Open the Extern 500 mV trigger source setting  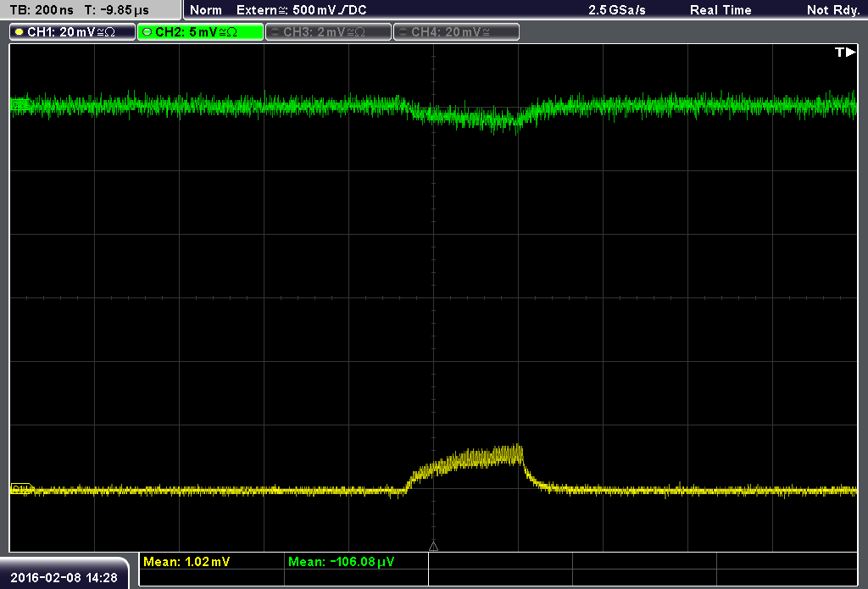(301, 10)
